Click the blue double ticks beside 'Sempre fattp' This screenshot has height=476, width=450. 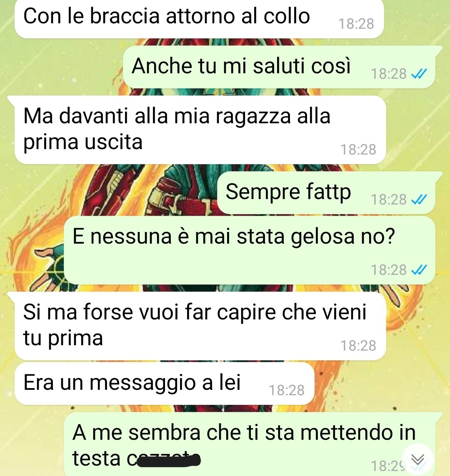(x=419, y=199)
